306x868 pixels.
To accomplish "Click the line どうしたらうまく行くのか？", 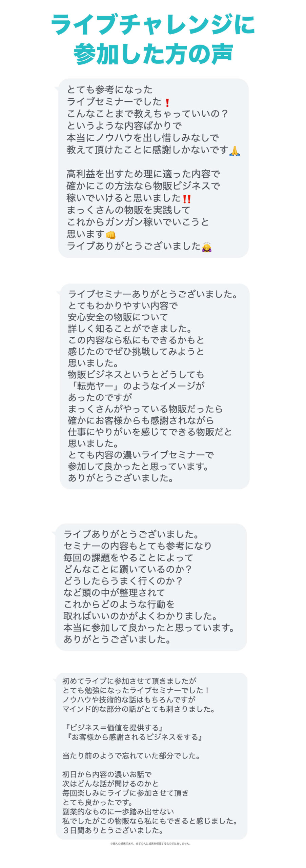I will (123, 581).
